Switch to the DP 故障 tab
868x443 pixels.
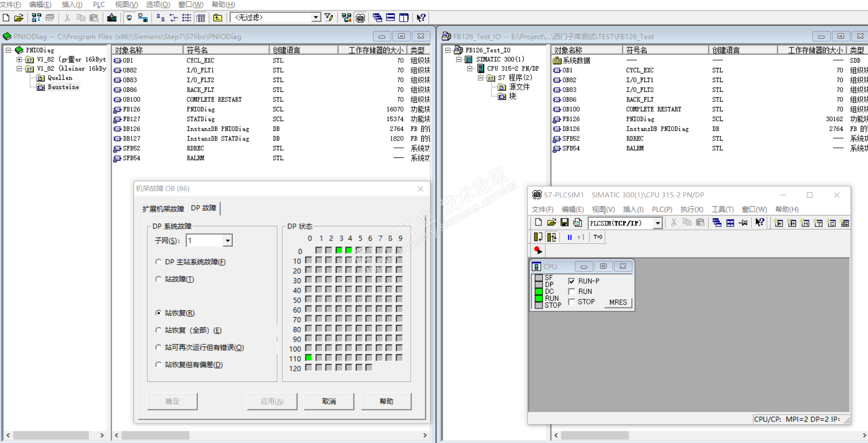click(203, 208)
